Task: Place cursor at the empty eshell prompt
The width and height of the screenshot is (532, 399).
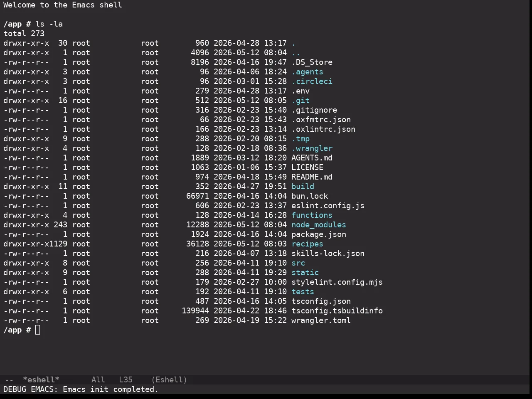Action: click(x=38, y=330)
